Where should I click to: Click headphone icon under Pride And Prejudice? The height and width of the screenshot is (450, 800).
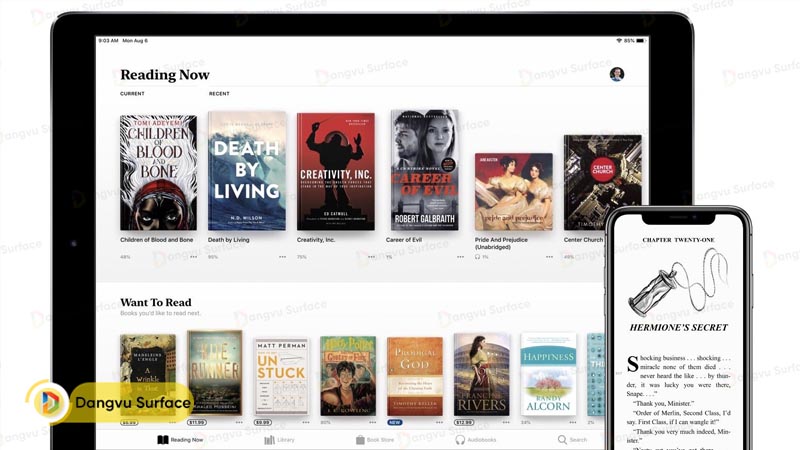tap(478, 257)
